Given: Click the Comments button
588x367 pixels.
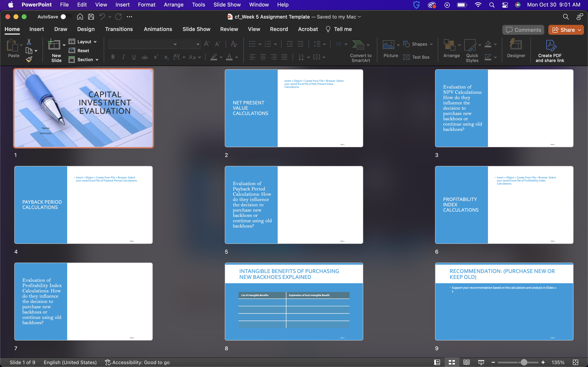Looking at the screenshot, I should pos(523,30).
